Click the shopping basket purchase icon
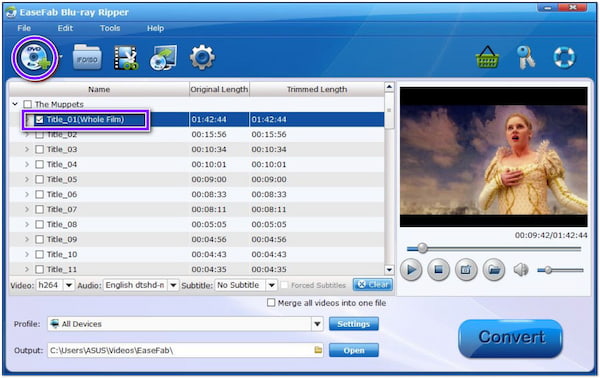 tap(487, 57)
